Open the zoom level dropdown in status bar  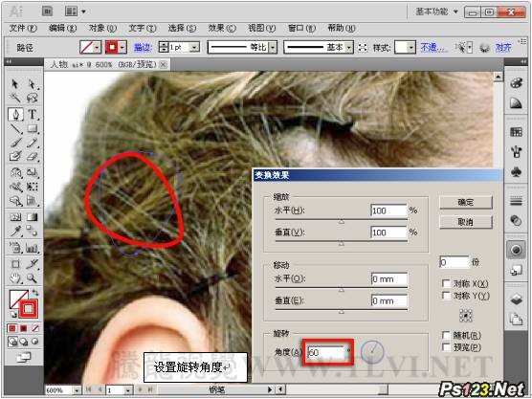78,390
